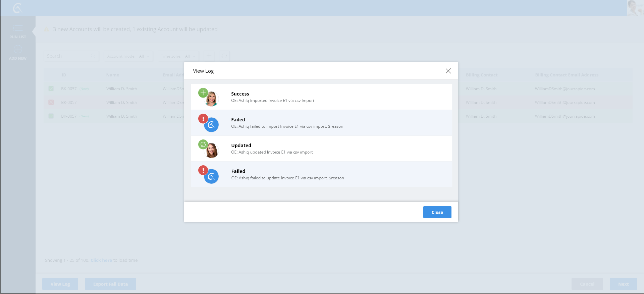Open the user profile picture menu
The width and height of the screenshot is (644, 294).
coord(635,8)
